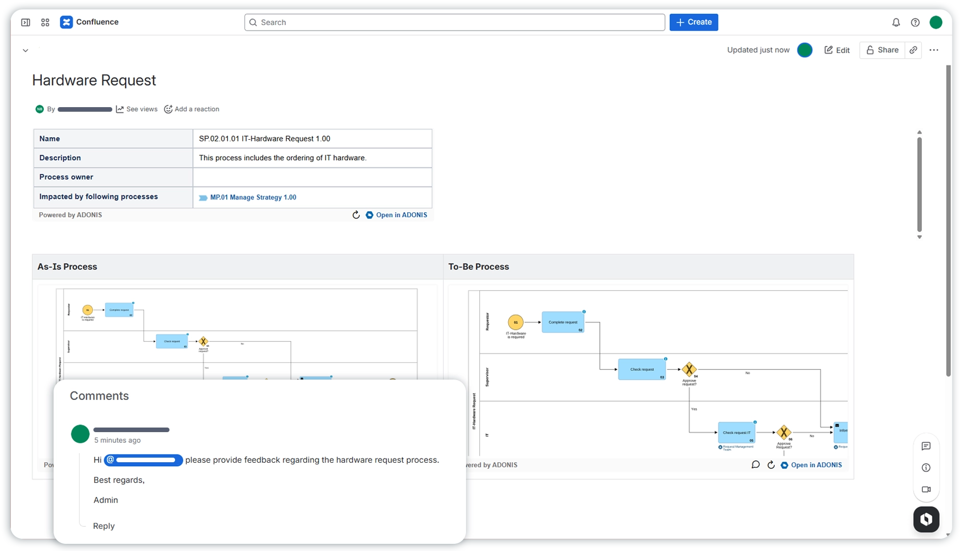
Task: Copy the page link using the link icon
Action: tap(913, 50)
